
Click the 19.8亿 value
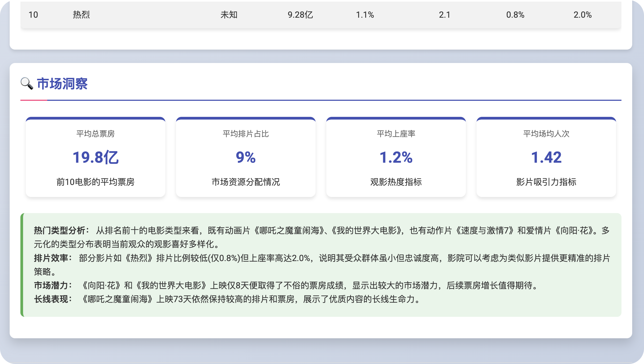click(95, 157)
